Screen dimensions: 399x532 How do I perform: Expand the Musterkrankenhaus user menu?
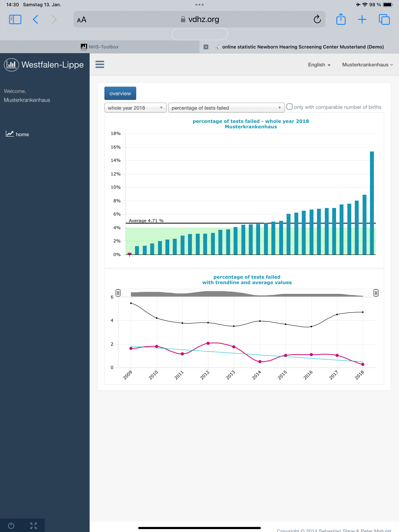[367, 65]
